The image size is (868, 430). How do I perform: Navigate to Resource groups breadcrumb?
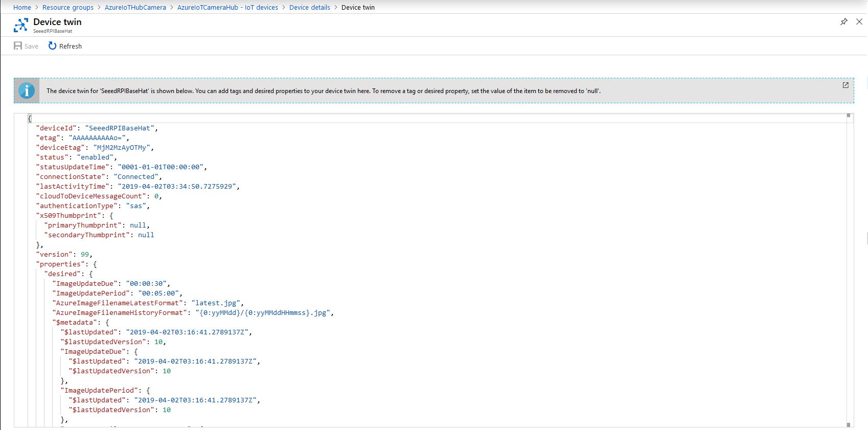tap(68, 7)
